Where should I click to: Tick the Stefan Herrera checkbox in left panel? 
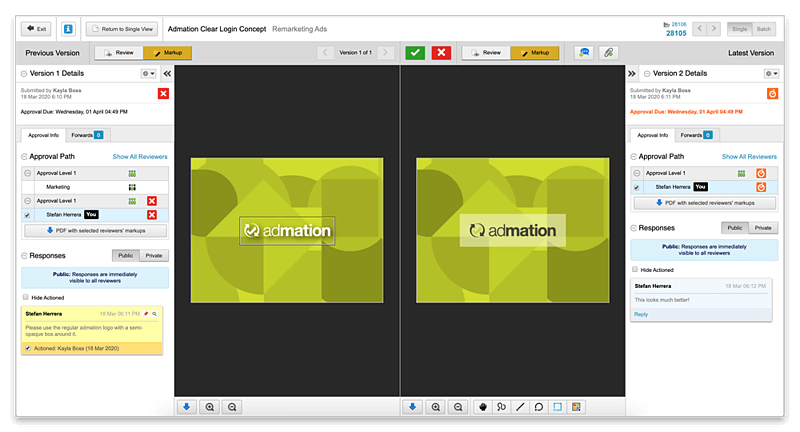tap(28, 215)
